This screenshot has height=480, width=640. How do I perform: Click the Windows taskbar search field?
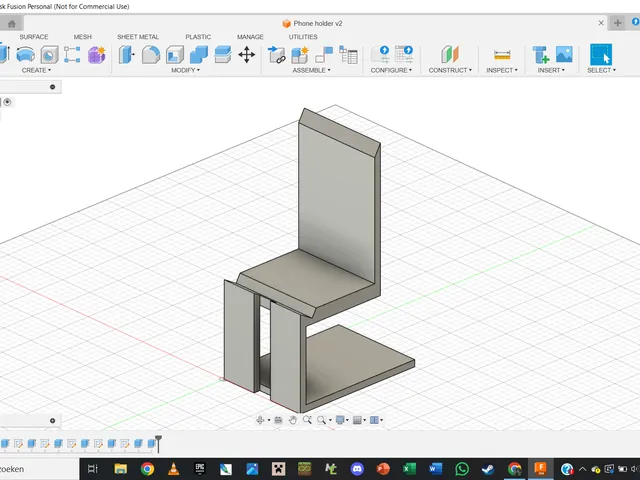(39, 469)
